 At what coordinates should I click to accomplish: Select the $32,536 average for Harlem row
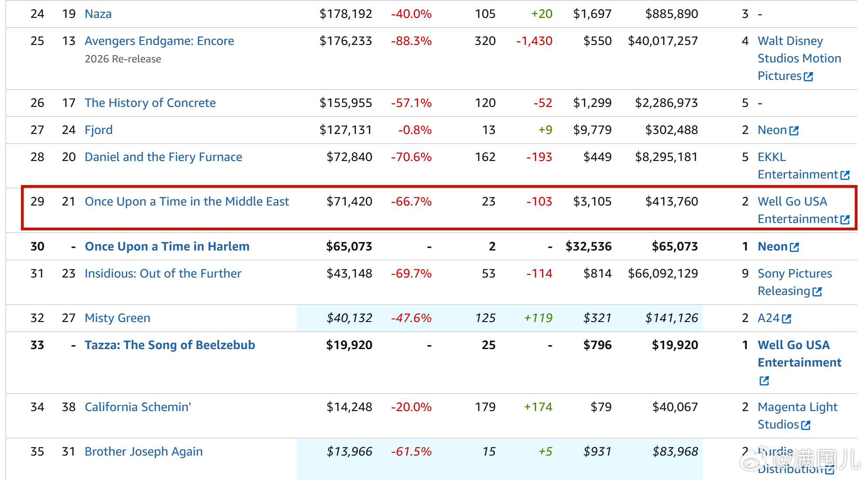[x=588, y=247]
